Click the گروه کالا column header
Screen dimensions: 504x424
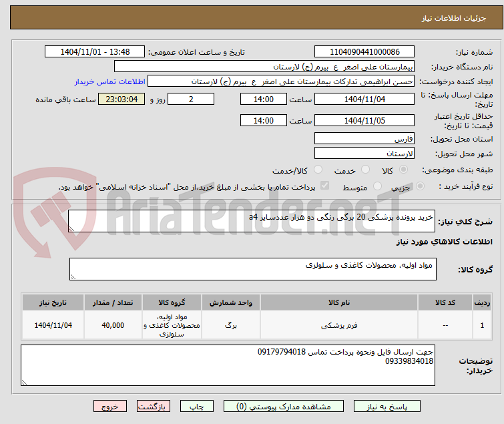[172, 302]
